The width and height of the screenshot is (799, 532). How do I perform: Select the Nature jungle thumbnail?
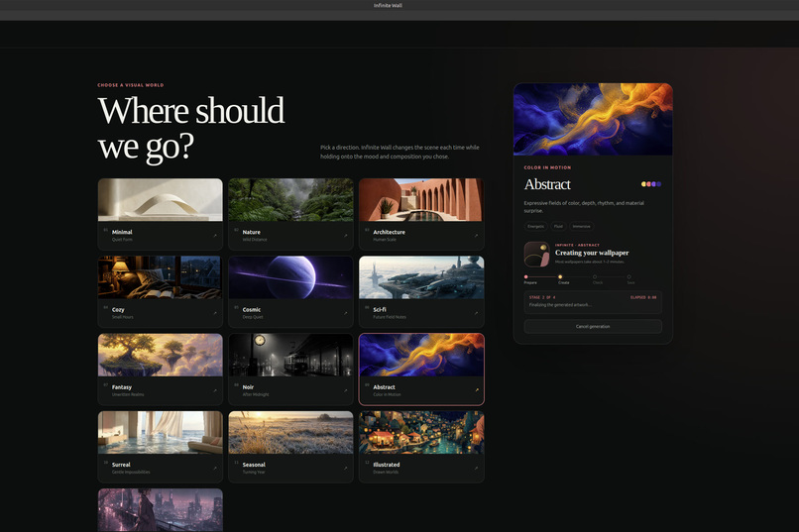[291, 199]
